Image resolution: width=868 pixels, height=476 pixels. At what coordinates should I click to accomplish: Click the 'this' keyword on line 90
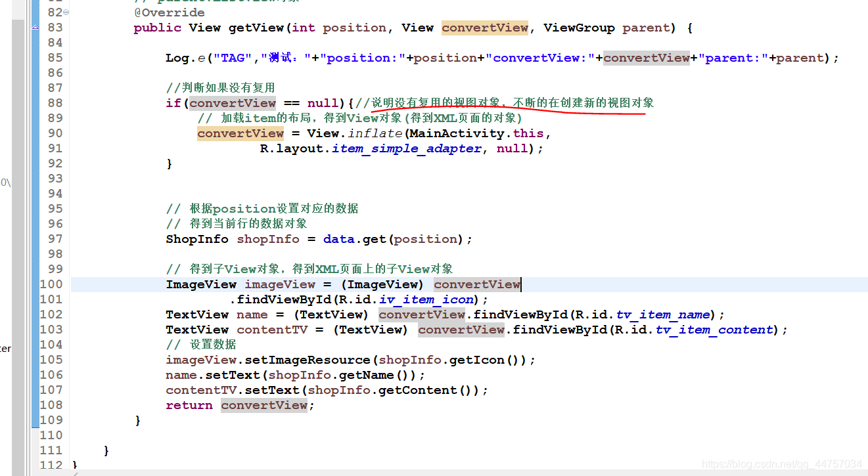528,133
